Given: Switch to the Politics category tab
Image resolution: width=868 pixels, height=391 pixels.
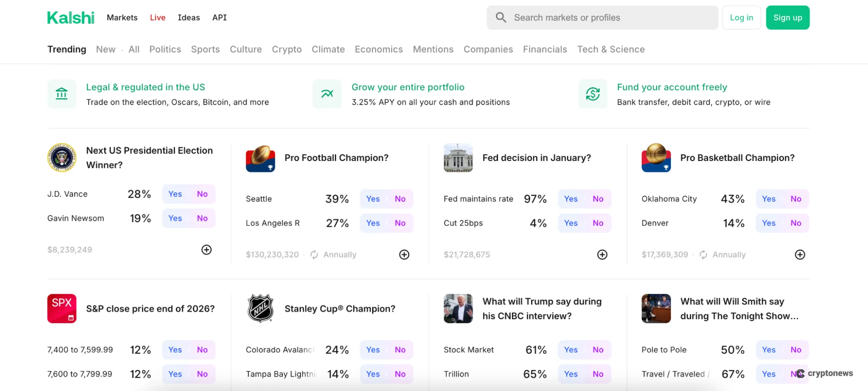Looking at the screenshot, I should point(165,49).
